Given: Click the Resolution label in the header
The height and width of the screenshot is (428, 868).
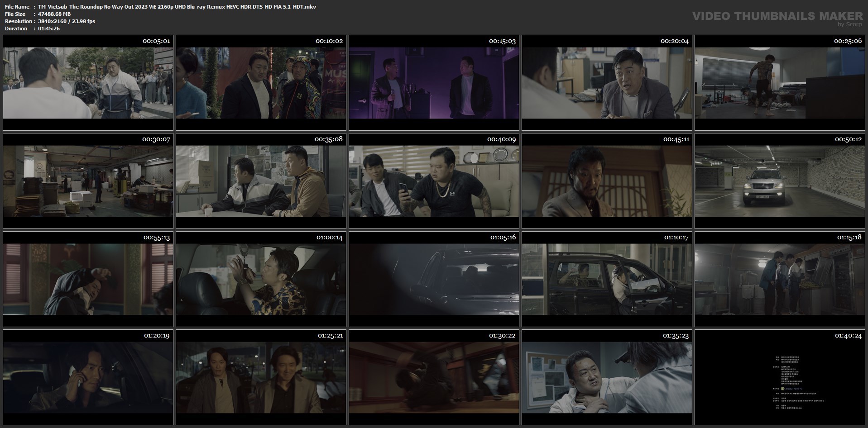Looking at the screenshot, I should (18, 21).
